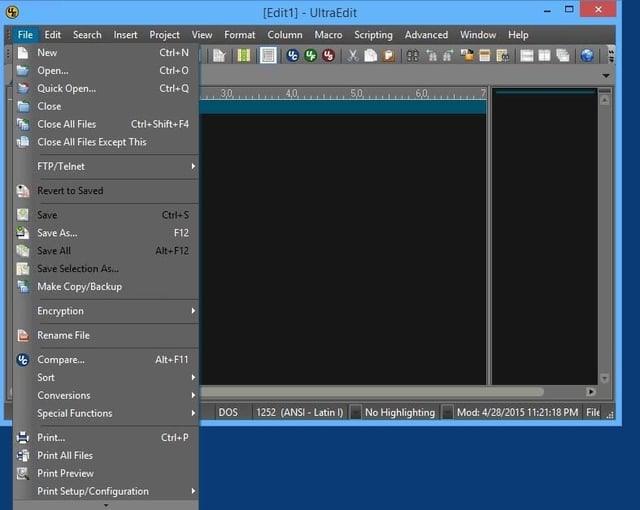Tile windows horizontally via toolbar icon
Viewport: 640px width, 510px height.
[527, 55]
